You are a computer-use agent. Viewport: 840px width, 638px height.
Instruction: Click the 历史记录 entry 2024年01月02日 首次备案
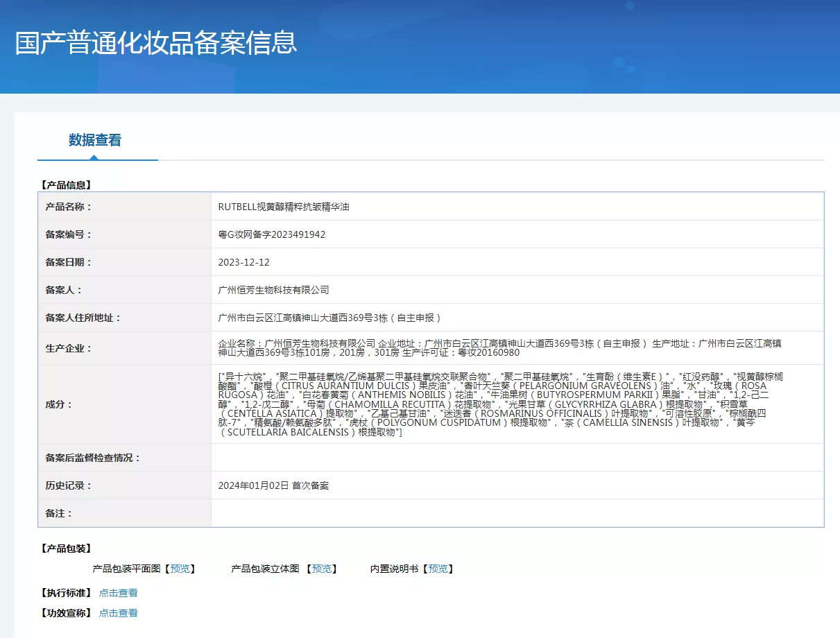[273, 485]
